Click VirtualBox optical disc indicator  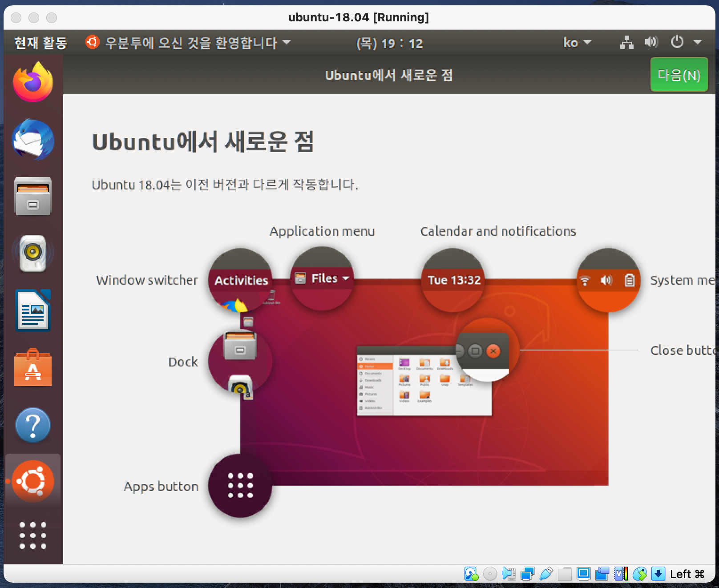[x=490, y=574]
